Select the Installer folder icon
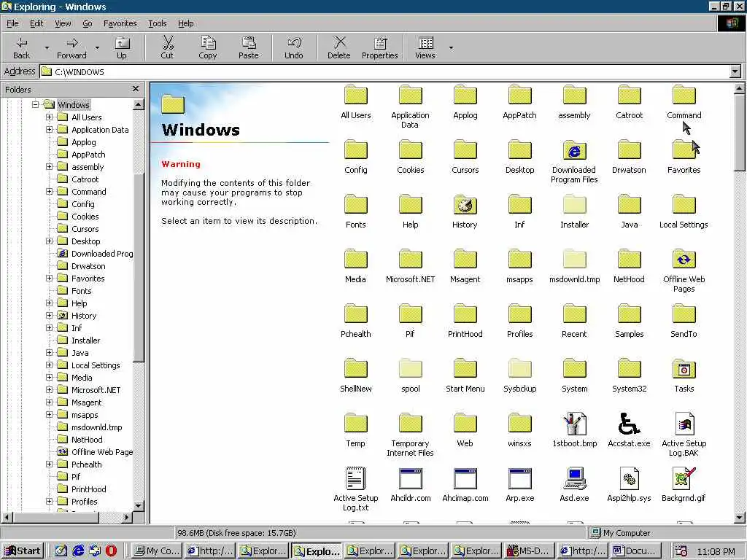Viewport: 747px width, 560px height. tap(574, 205)
